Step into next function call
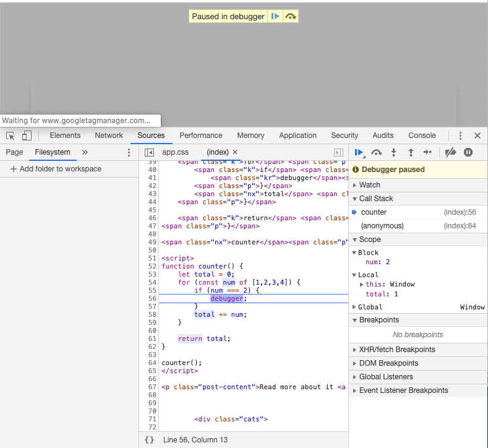This screenshot has width=488, height=448. click(394, 152)
